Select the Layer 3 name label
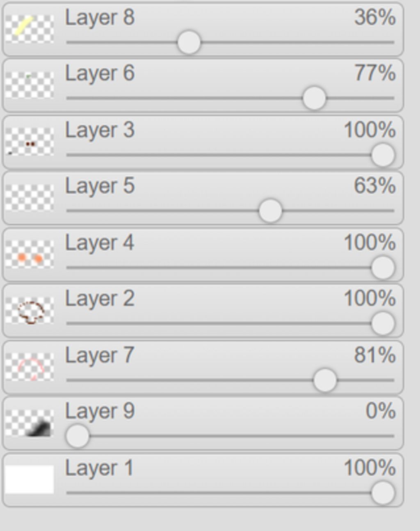The image size is (420, 531). point(100,130)
